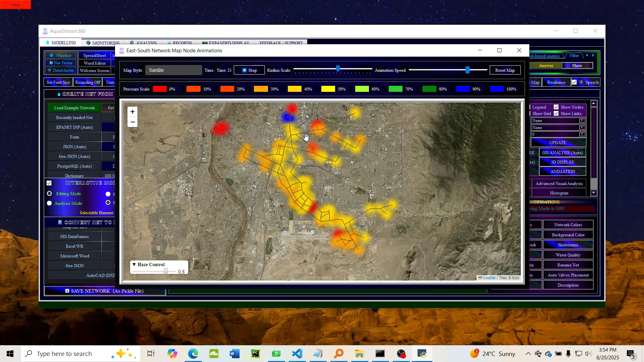Open the Weather tool
This screenshot has width=644, height=362.
pos(61,56)
